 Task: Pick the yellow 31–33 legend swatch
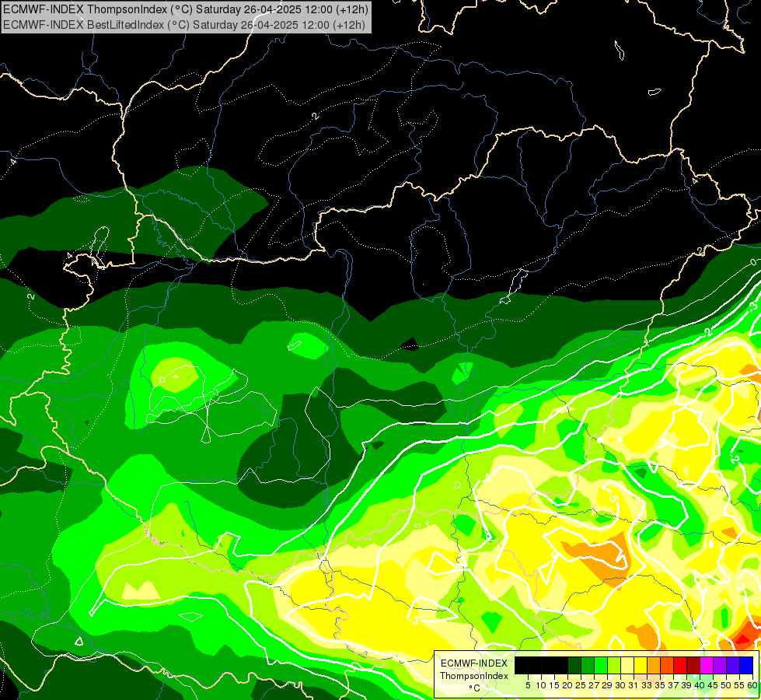click(641, 665)
